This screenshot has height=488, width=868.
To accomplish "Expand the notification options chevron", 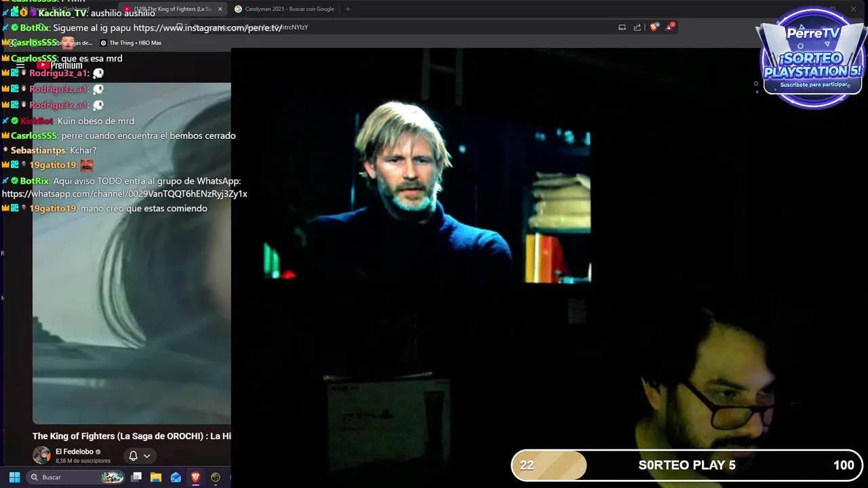I will click(146, 455).
